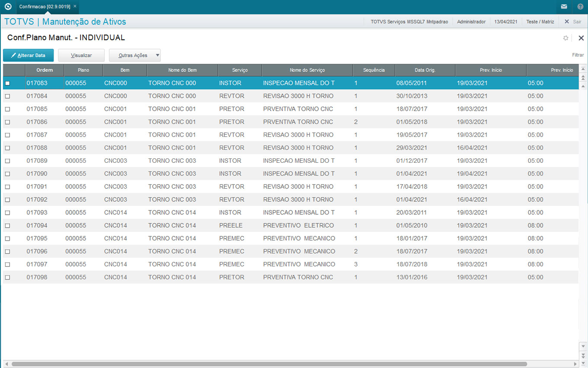Page up with the double up arrow
The height and width of the screenshot is (368, 588).
583,77
